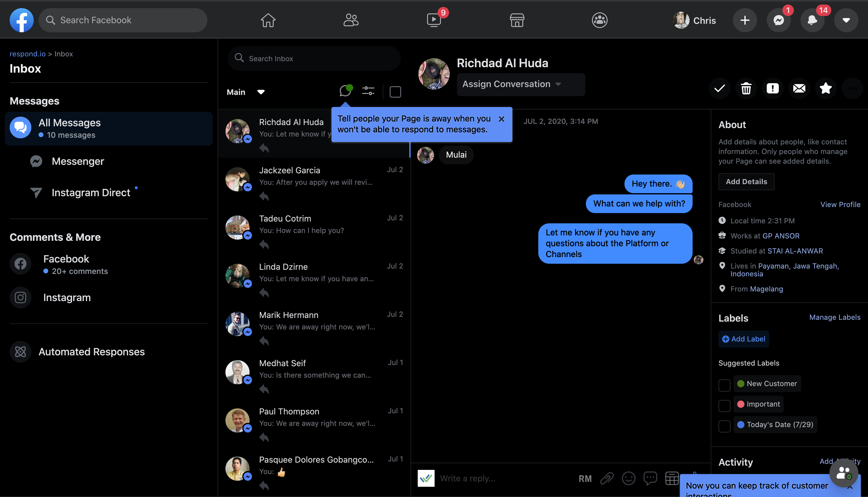Attach a file using paperclip icon
The width and height of the screenshot is (868, 497).
pos(607,478)
